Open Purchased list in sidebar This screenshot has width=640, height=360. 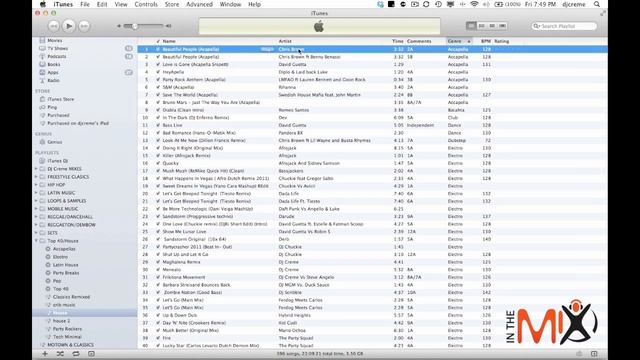point(58,115)
